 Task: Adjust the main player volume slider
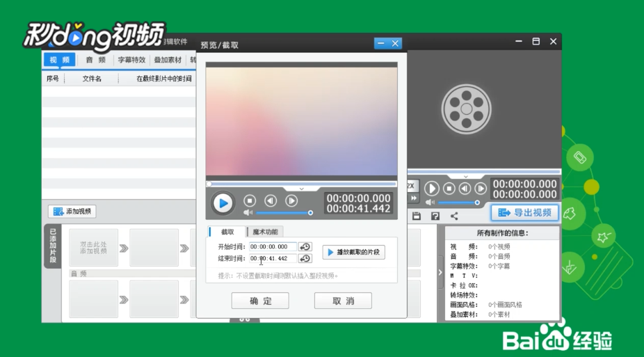pyautogui.click(x=458, y=203)
